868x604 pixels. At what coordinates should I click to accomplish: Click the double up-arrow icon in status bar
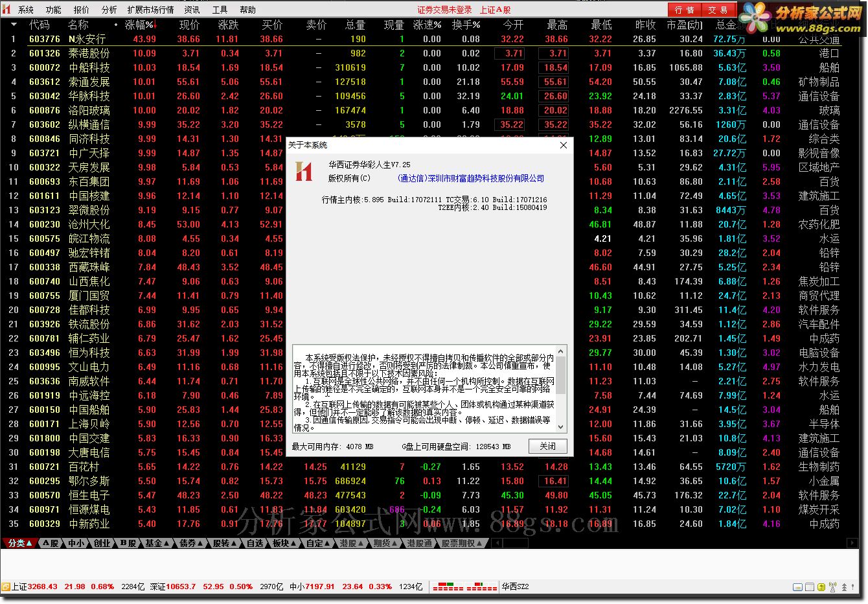click(x=844, y=587)
